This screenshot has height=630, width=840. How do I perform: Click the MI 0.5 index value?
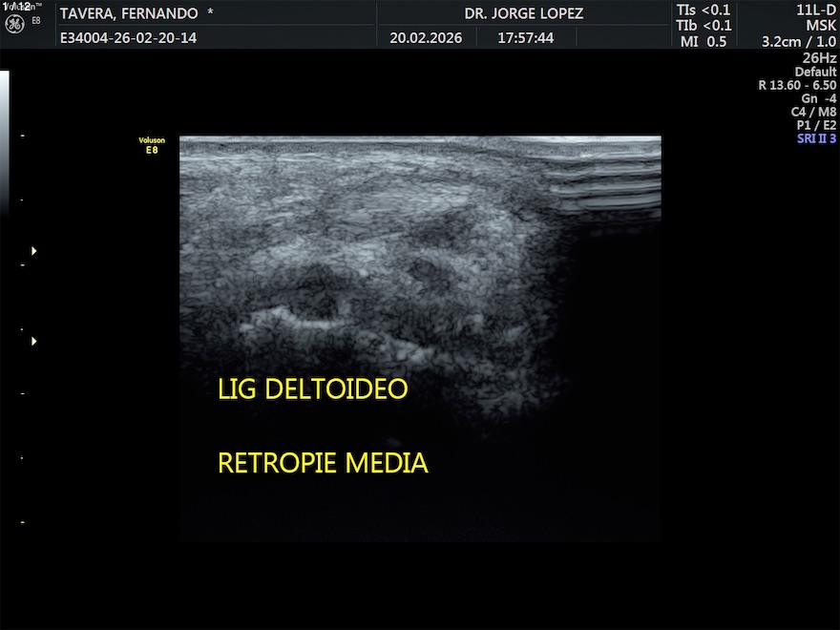point(703,41)
